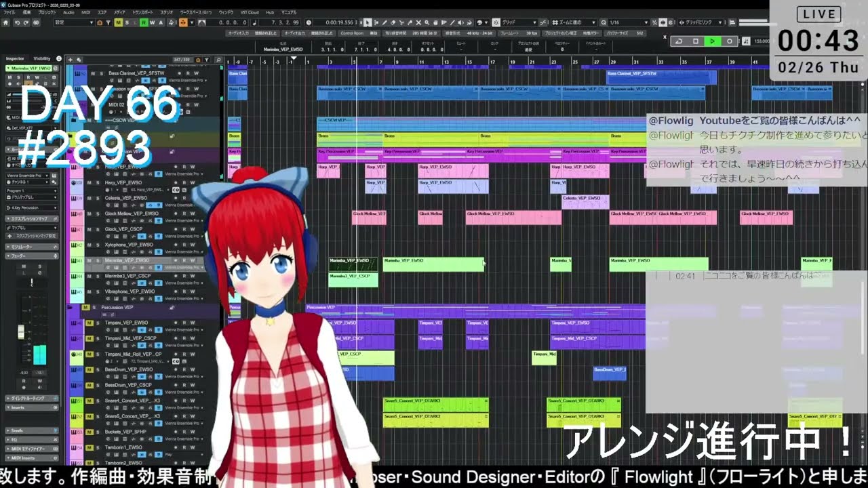This screenshot has height=488, width=868.
Task: Select the Erase tool
Action: 393,22
